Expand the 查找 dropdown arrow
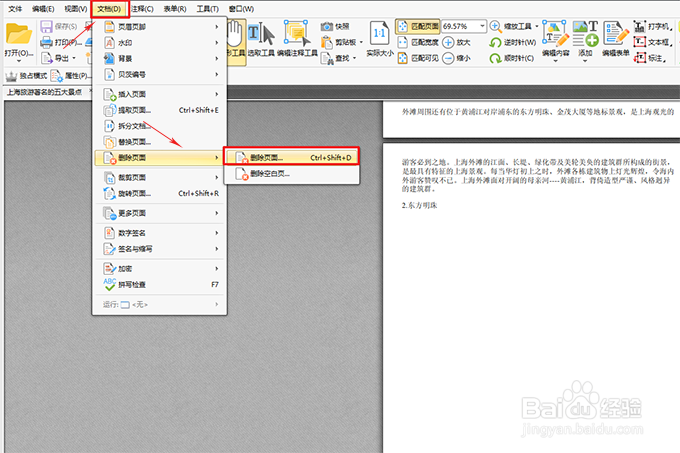This screenshot has width=680, height=453. pos(354,58)
